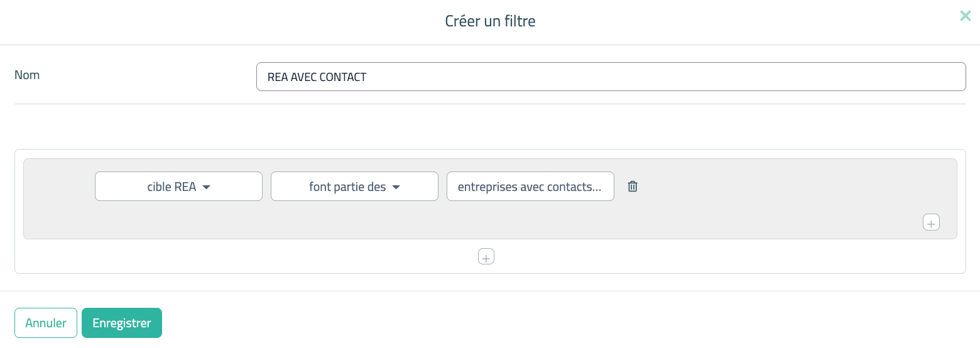Save the filter with Enregistrer
This screenshot has height=348, width=980.
tap(122, 323)
